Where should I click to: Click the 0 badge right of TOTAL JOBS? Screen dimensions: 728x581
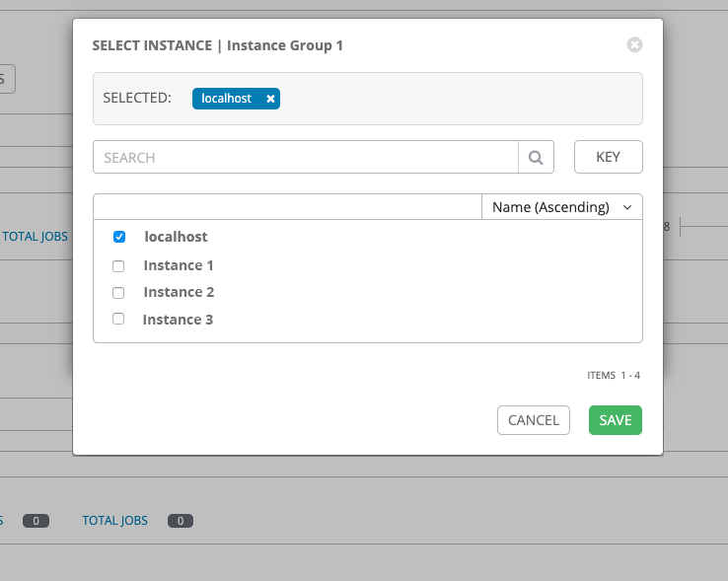coord(181,521)
